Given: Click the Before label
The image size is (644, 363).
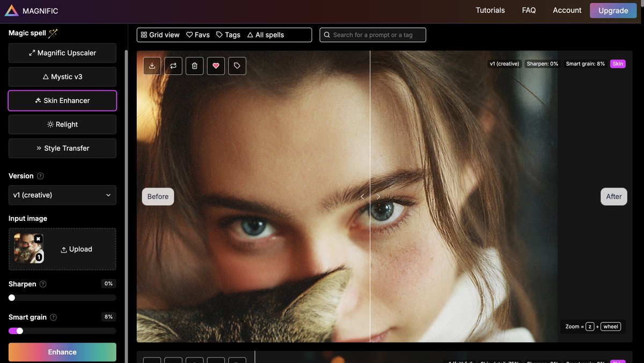Looking at the screenshot, I should pyautogui.click(x=158, y=197).
